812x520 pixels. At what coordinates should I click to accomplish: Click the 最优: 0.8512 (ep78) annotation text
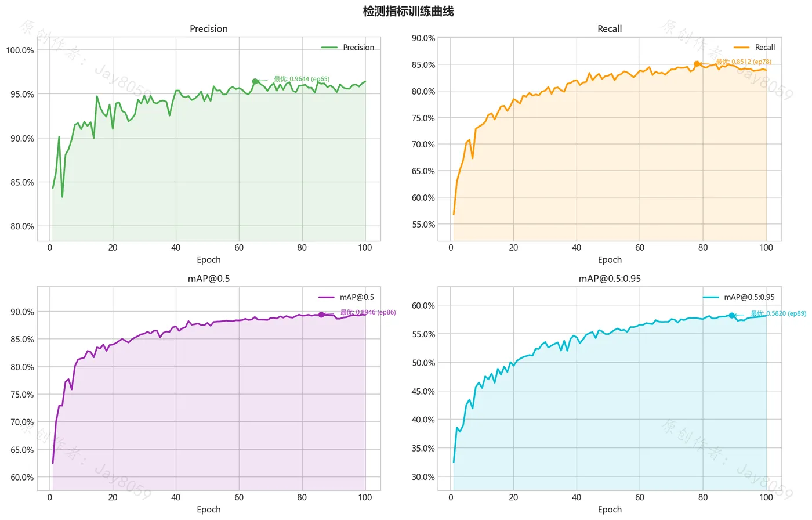click(744, 62)
